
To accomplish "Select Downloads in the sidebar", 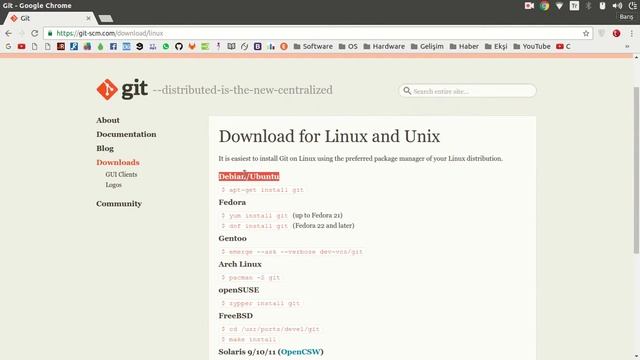I will tap(118, 162).
